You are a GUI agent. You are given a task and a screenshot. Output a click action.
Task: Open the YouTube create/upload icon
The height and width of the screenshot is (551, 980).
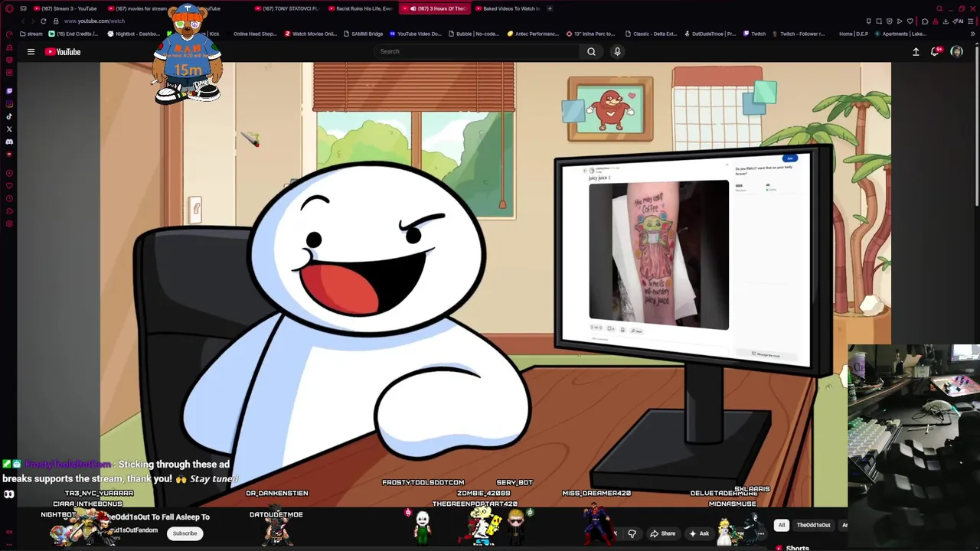pyautogui.click(x=916, y=51)
